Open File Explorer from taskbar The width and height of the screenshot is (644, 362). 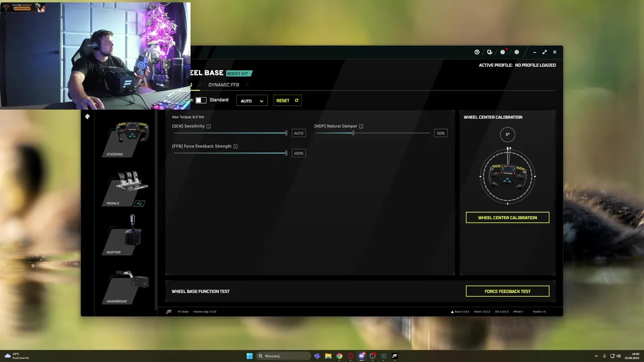tap(328, 356)
